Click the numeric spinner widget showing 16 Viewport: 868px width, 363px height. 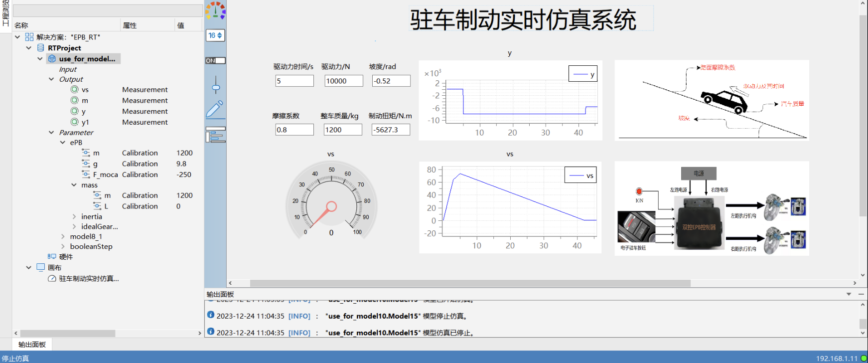(x=215, y=35)
